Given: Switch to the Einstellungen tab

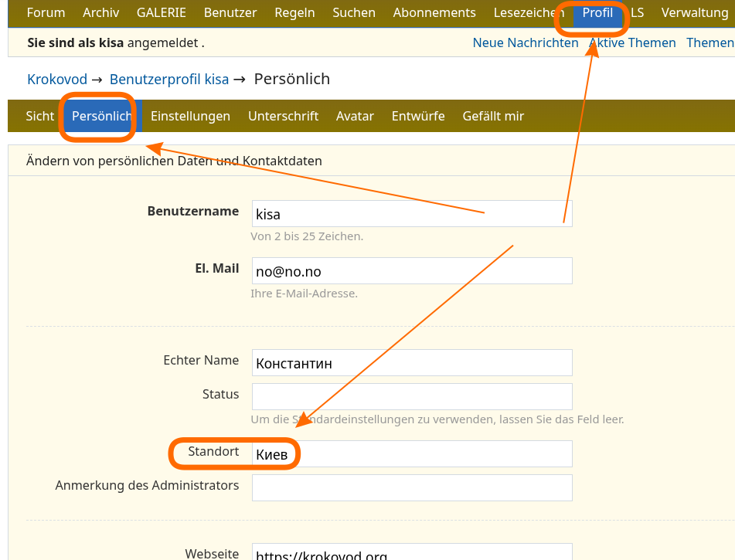Looking at the screenshot, I should click(190, 117).
